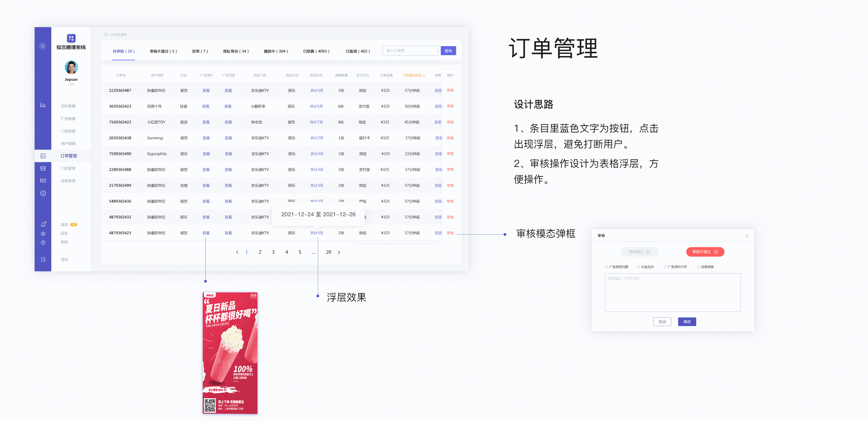
Task: Switch to the 待审核 (20) tab
Action: pyautogui.click(x=124, y=51)
